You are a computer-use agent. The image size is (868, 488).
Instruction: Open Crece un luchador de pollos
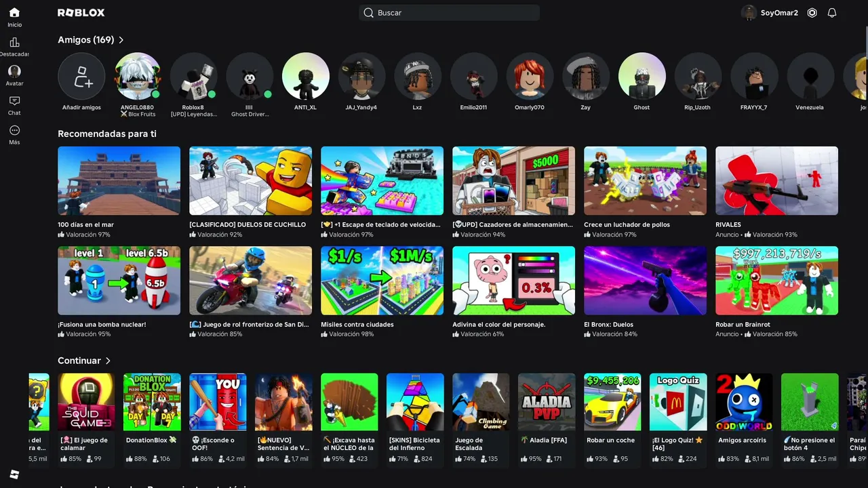(x=645, y=181)
